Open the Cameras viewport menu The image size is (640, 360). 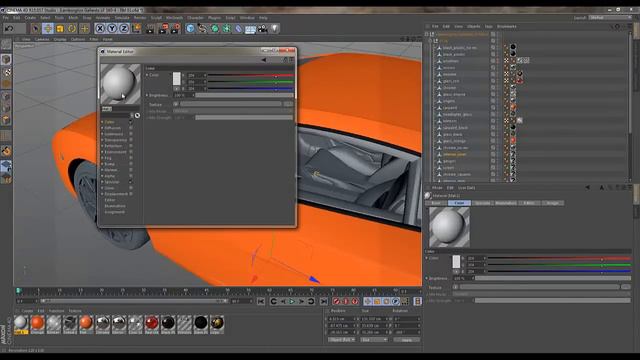click(x=42, y=40)
